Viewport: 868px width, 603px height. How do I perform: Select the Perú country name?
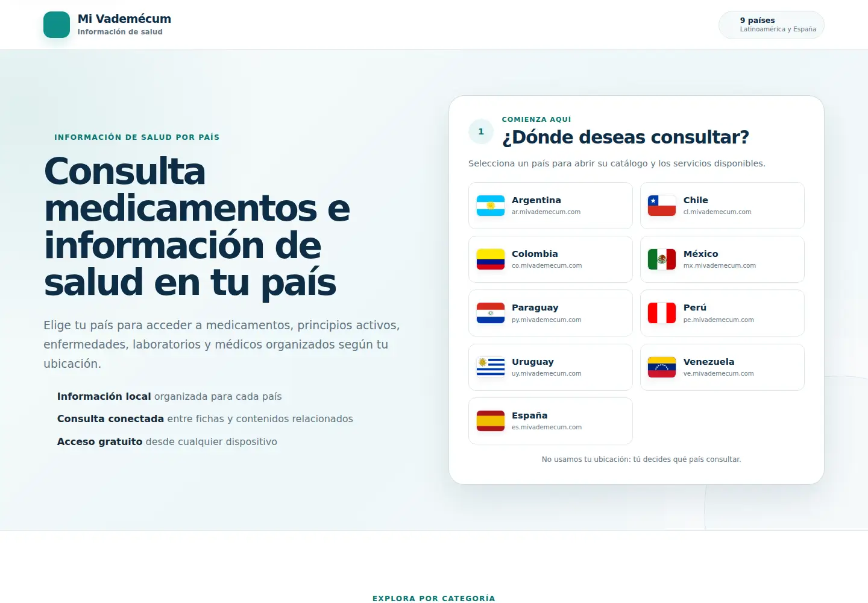tap(695, 308)
